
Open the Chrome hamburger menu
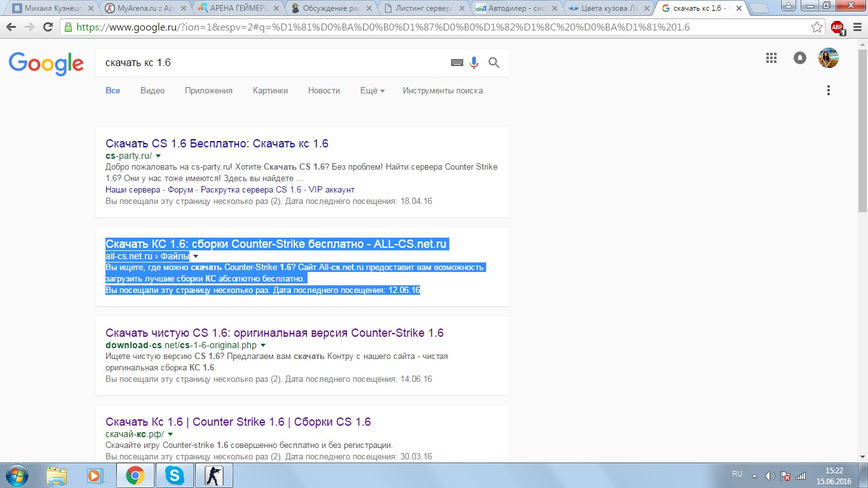856,27
